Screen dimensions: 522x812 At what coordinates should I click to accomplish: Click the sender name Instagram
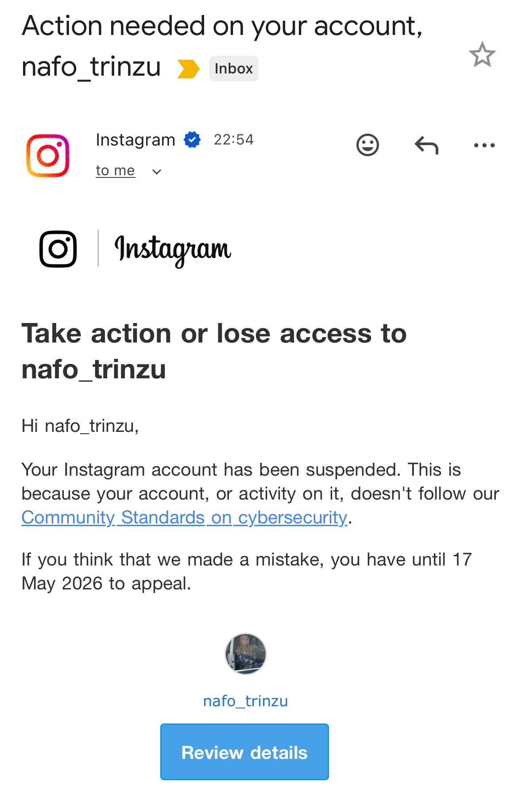(x=135, y=140)
